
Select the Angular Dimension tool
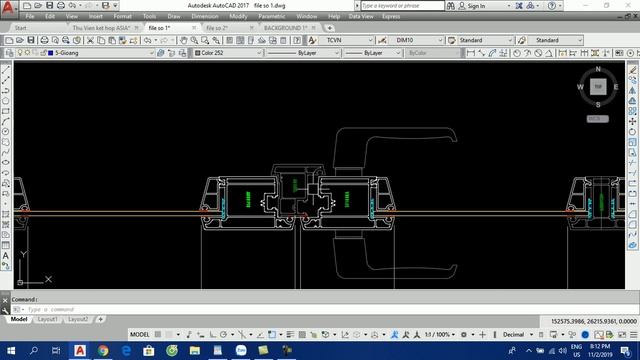tap(549, 53)
